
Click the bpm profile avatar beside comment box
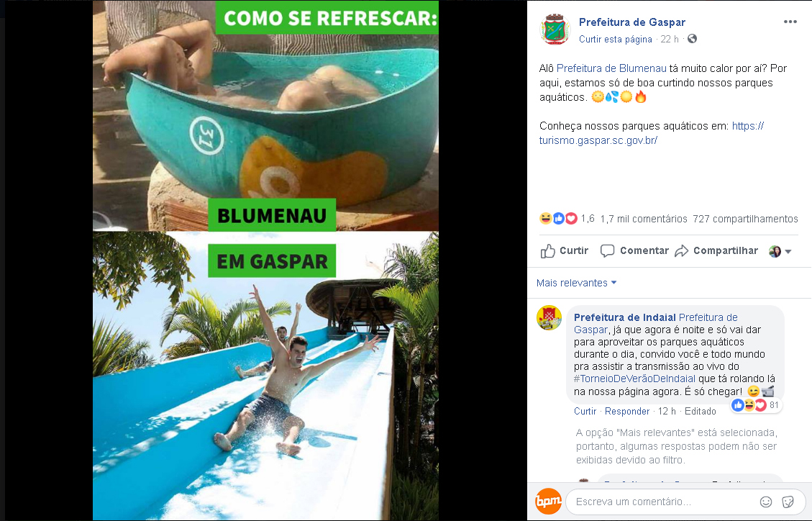click(548, 502)
